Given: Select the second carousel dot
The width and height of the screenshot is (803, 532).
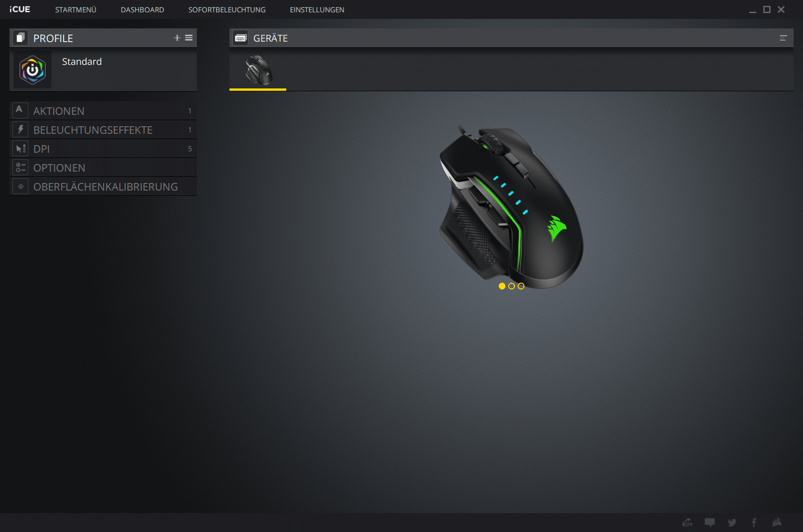Looking at the screenshot, I should click(x=512, y=286).
